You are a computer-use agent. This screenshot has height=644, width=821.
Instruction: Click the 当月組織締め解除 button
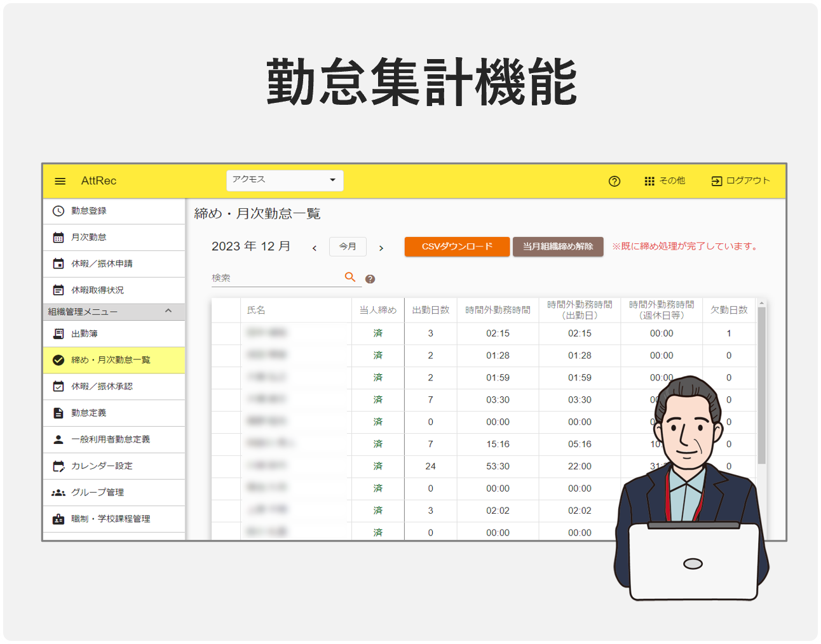[558, 246]
